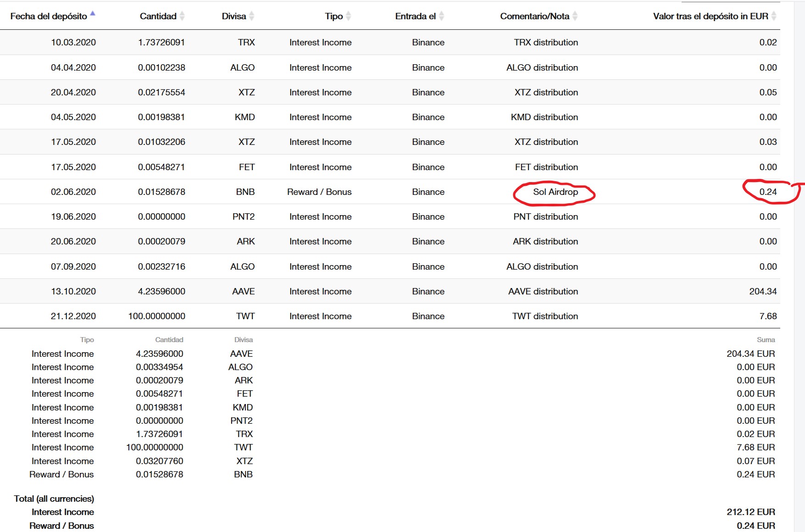Click the 13.10.2020 date cell

tap(73, 292)
